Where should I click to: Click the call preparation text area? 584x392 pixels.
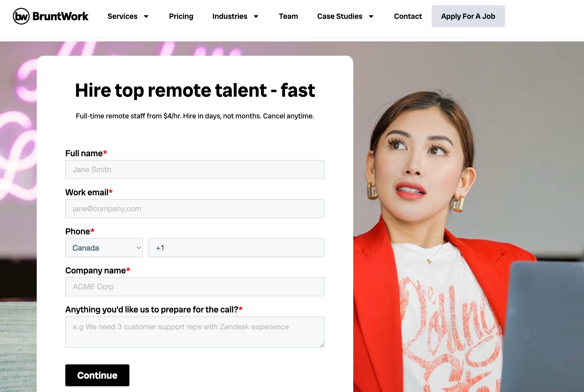coord(195,332)
